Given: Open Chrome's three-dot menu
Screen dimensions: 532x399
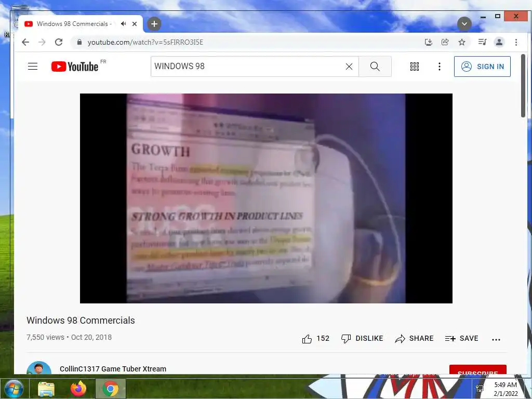Looking at the screenshot, I should (516, 42).
